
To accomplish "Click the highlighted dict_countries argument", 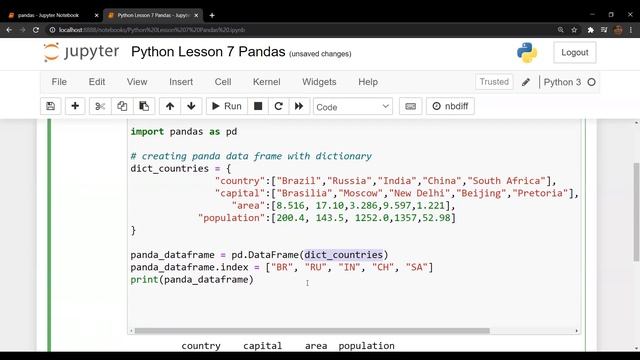I will point(344,255).
